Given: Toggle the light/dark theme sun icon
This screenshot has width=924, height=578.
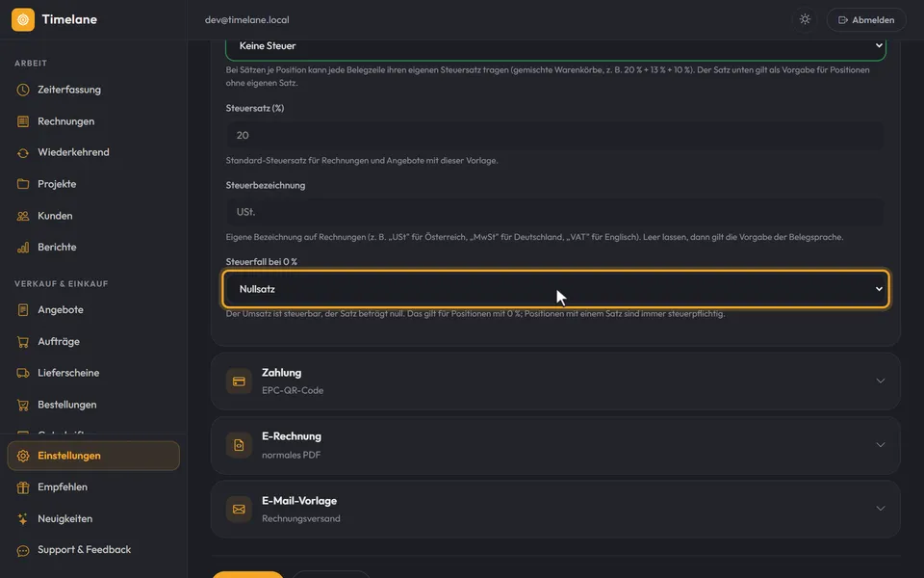Looking at the screenshot, I should click(x=805, y=19).
